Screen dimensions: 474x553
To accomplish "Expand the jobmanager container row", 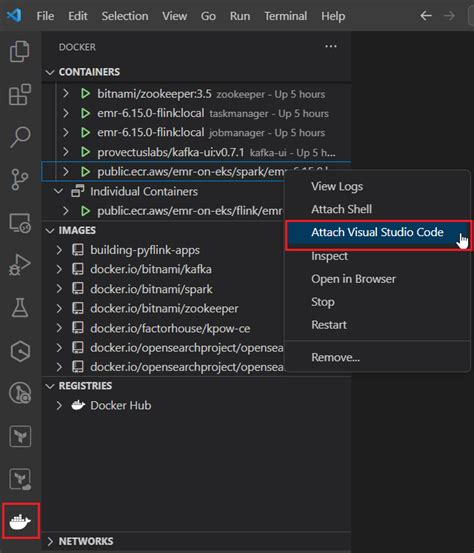I will point(65,133).
